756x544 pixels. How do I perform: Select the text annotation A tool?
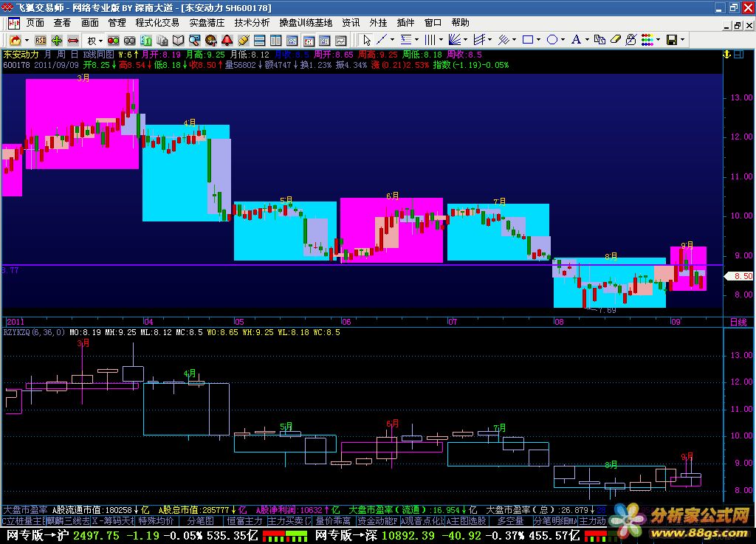pyautogui.click(x=576, y=40)
